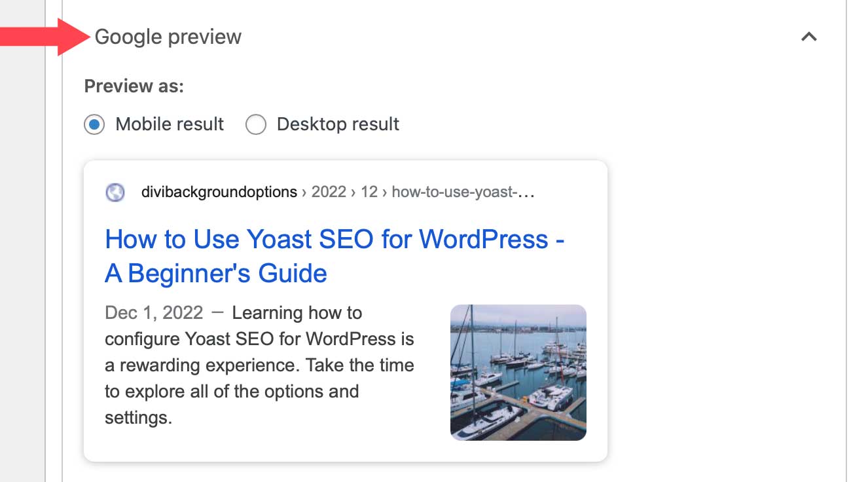This screenshot has height=482, width=868.
Task: Click the meta description snippet text
Action: pyautogui.click(x=260, y=365)
